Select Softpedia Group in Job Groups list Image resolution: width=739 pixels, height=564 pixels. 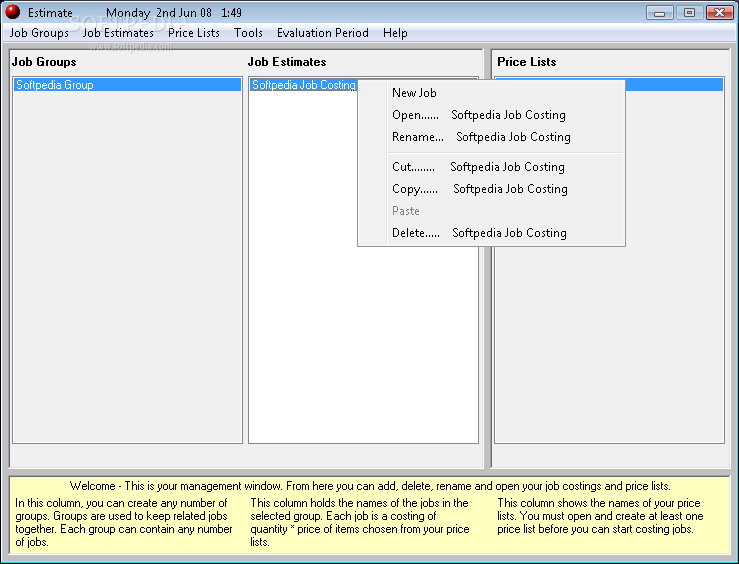127,85
